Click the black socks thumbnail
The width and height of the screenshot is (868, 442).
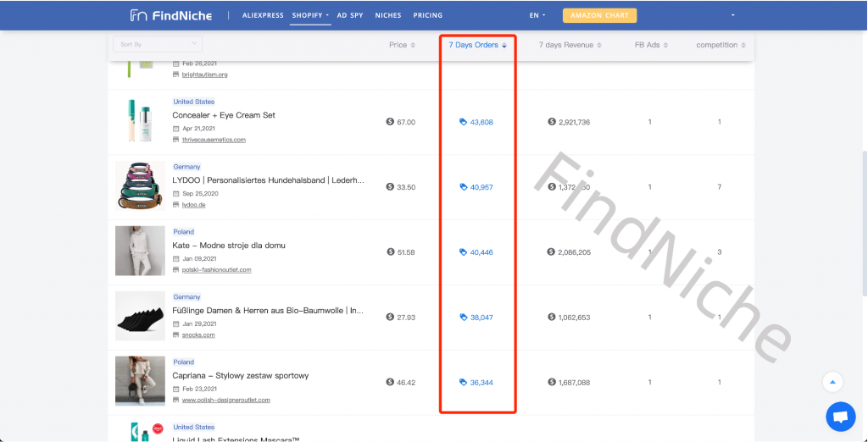click(140, 316)
